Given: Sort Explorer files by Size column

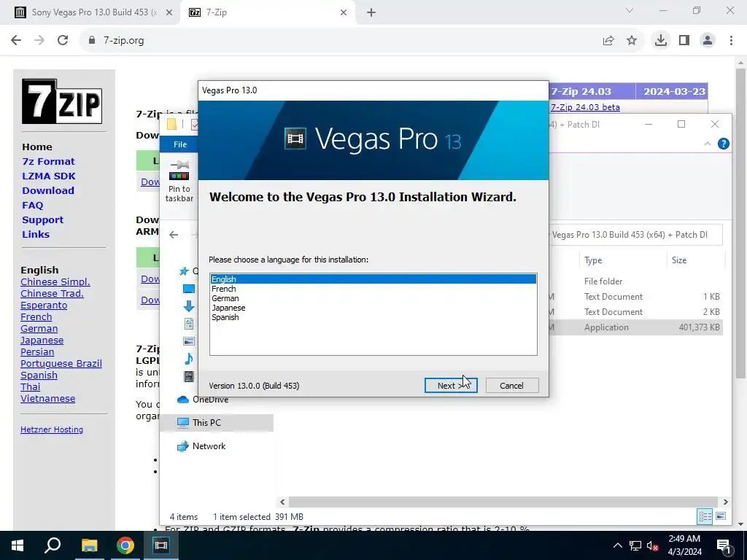Looking at the screenshot, I should (x=695, y=260).
